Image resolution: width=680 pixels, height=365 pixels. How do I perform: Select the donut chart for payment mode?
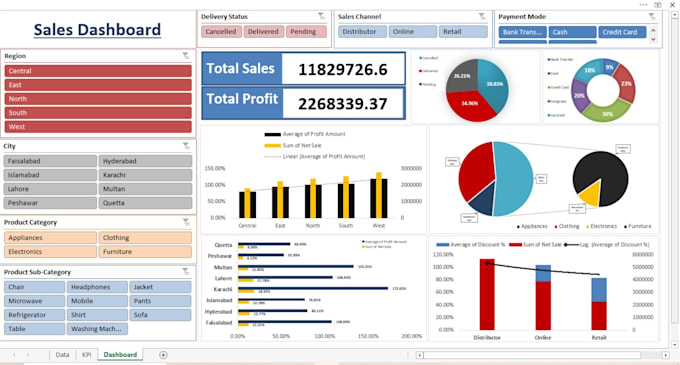coord(603,90)
